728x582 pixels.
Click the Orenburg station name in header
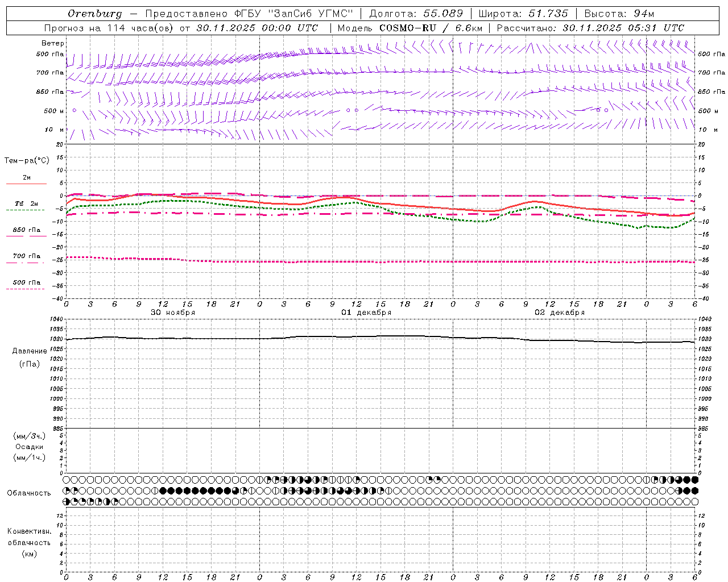[94, 14]
